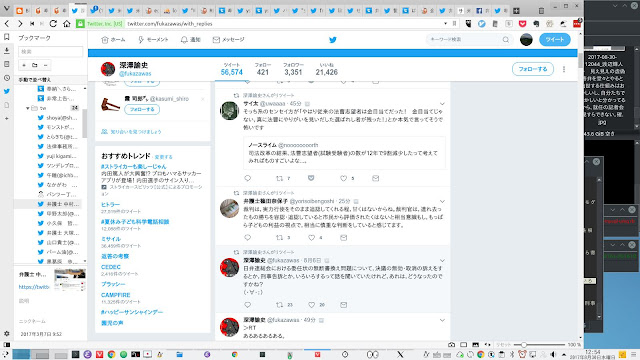The image size is (640, 360).
Task: Open the History panel icon
Action: coord(7,78)
